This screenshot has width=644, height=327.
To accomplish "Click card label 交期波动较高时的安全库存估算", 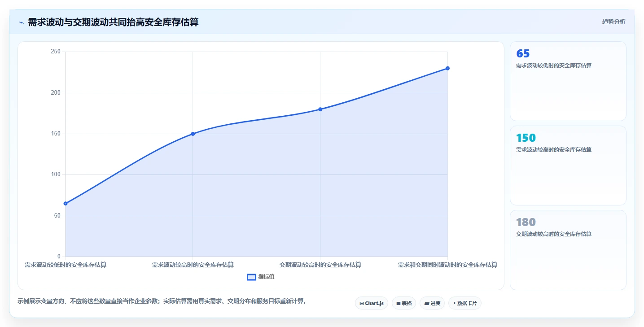I will click(x=554, y=234).
